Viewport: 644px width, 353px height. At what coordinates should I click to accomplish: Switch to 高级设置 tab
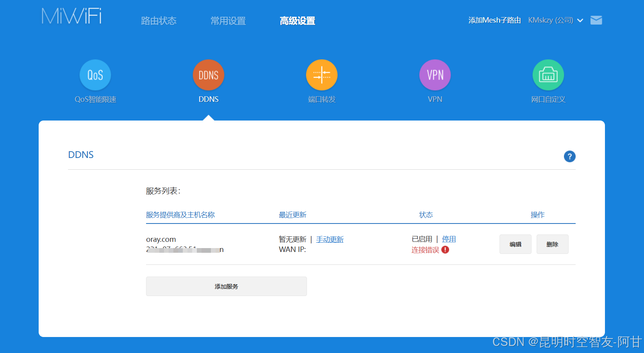pyautogui.click(x=298, y=21)
